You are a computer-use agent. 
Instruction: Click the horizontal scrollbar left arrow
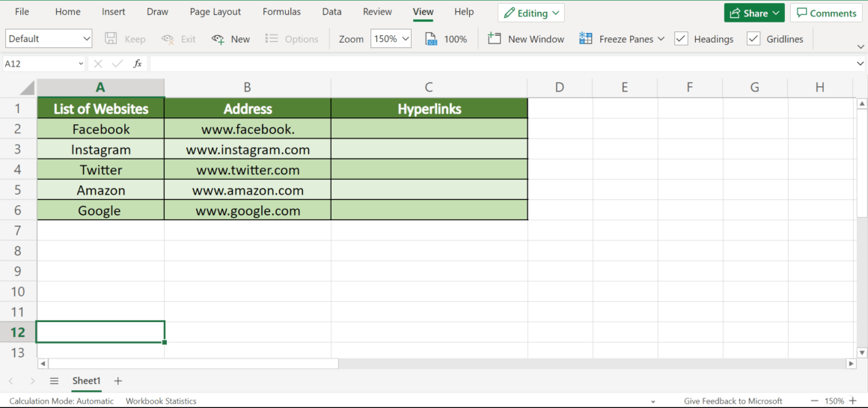(43, 364)
